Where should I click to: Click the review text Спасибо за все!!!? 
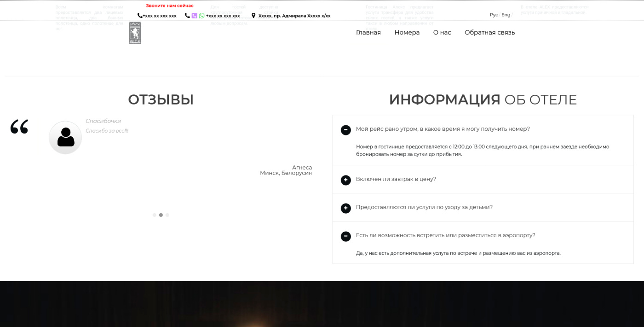click(107, 131)
